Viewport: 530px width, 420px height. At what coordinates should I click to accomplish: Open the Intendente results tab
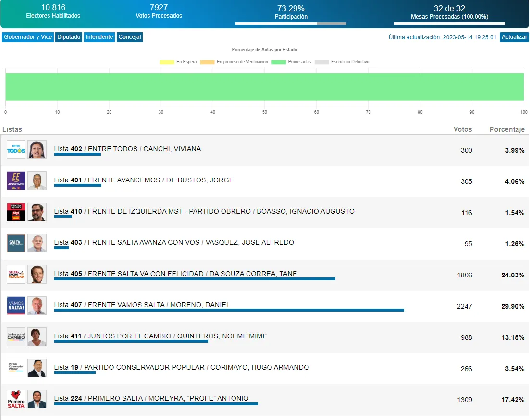pos(99,37)
